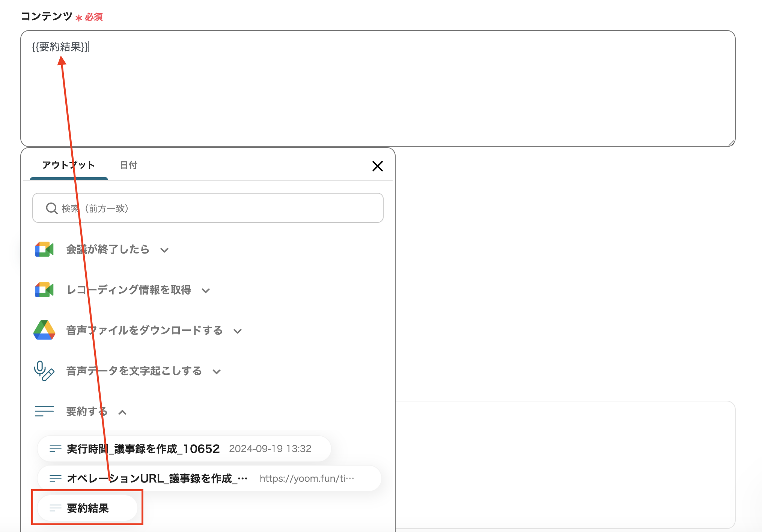
Task: Click the microphone transcription icon
Action: (x=44, y=371)
